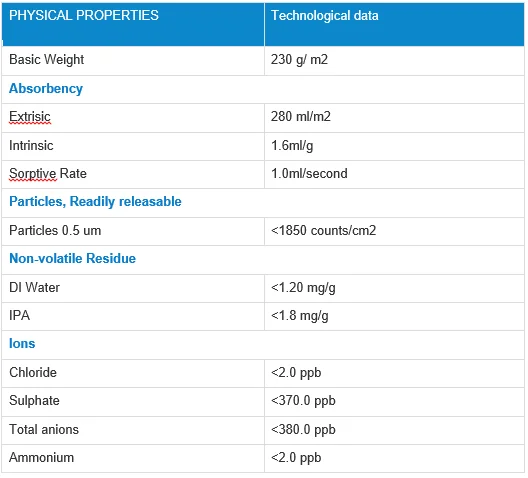This screenshot has height=478, width=528.
Task: Select the Technological data header cell
Action: (394, 24)
